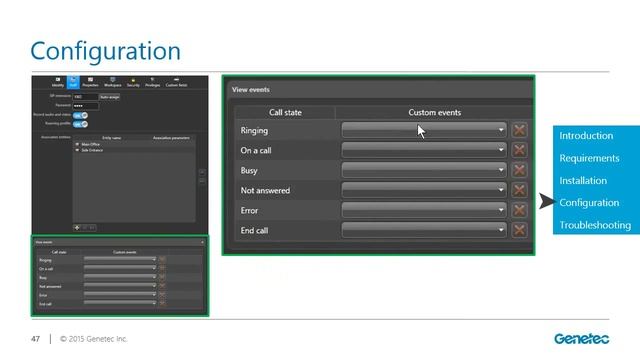Open Error dropdown in small View events panel

tap(120, 294)
